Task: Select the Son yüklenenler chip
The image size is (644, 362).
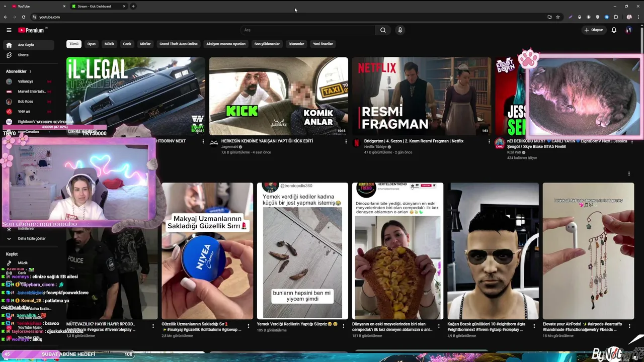Action: pyautogui.click(x=267, y=44)
